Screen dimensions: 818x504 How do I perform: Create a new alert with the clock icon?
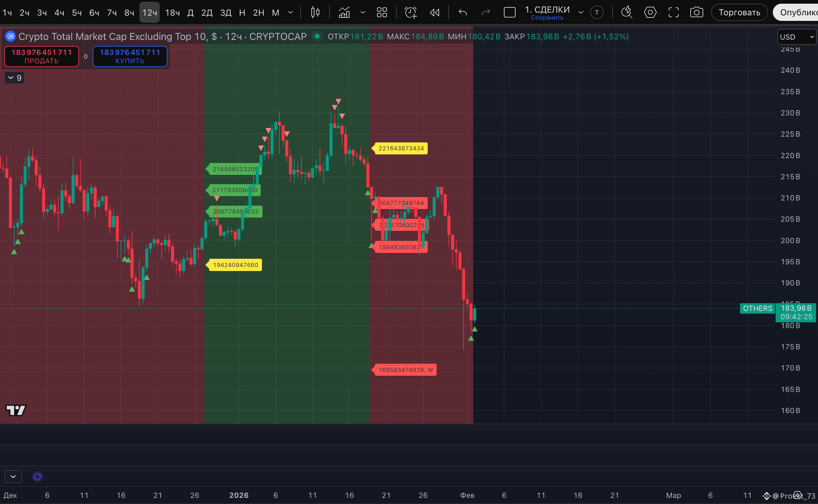tap(411, 13)
